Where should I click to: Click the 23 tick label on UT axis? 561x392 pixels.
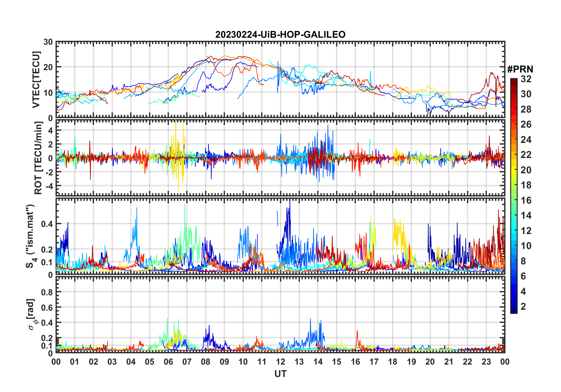point(486,362)
